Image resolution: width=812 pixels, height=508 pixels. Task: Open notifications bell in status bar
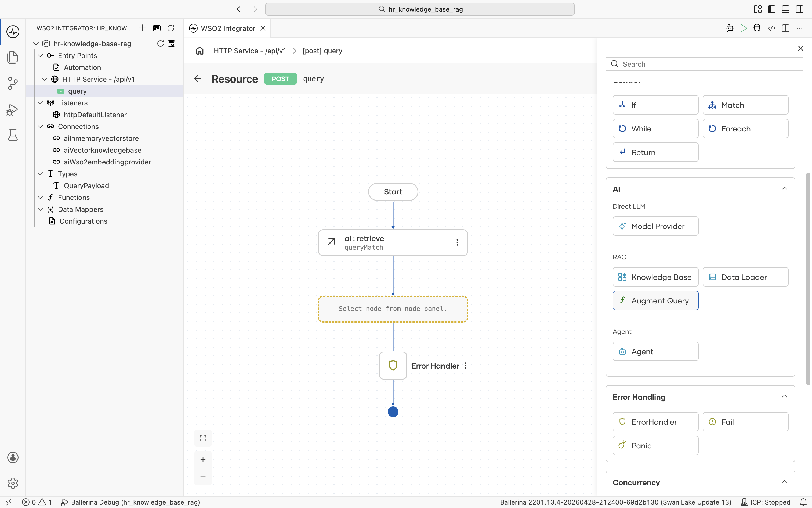click(x=803, y=502)
